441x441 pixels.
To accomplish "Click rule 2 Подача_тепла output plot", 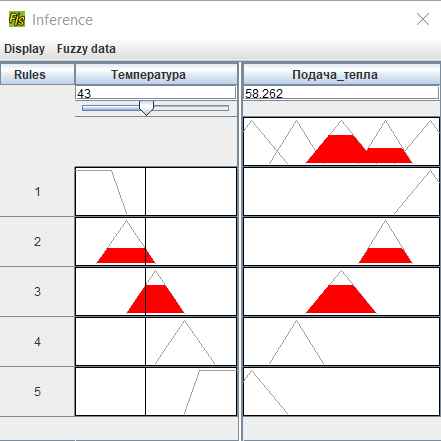I will 342,241.
